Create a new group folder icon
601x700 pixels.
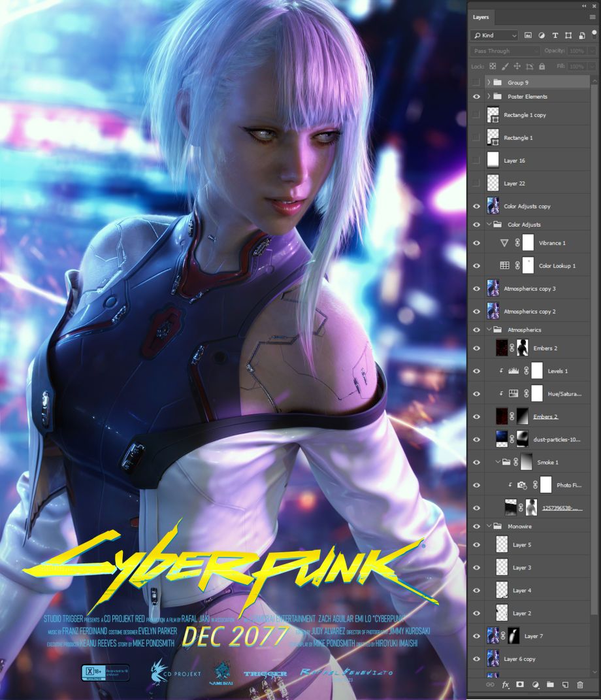pos(550,684)
